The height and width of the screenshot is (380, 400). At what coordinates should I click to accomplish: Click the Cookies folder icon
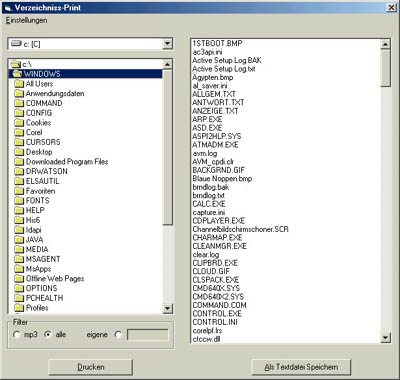19,122
